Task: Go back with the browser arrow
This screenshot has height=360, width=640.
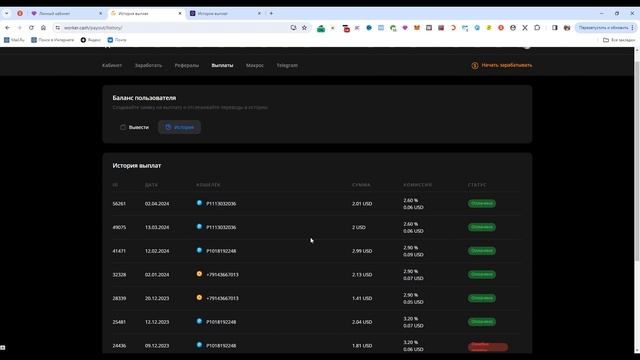Action: click(x=8, y=28)
